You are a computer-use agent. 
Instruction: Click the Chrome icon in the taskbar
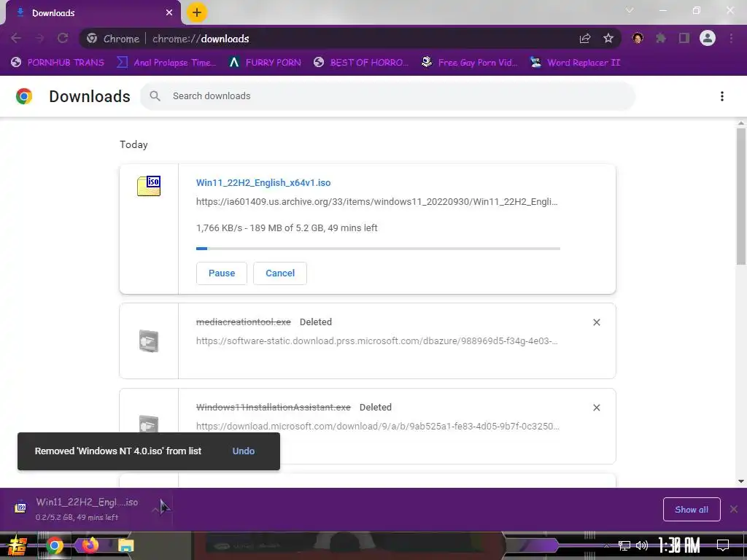(55, 545)
